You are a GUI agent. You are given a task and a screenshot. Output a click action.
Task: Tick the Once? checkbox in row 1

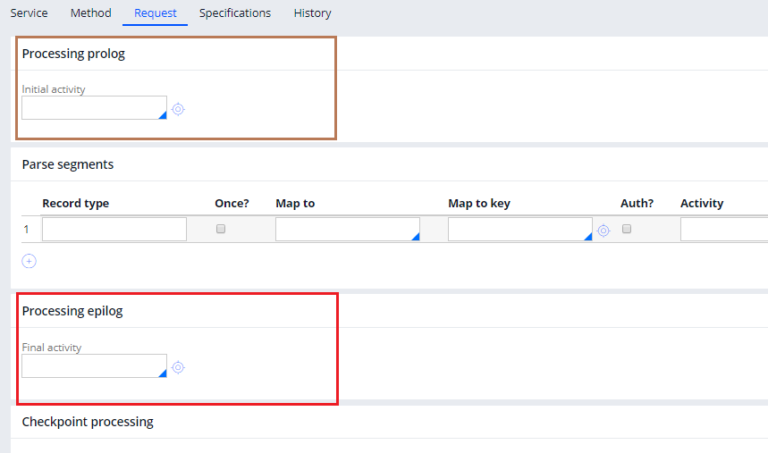220,229
